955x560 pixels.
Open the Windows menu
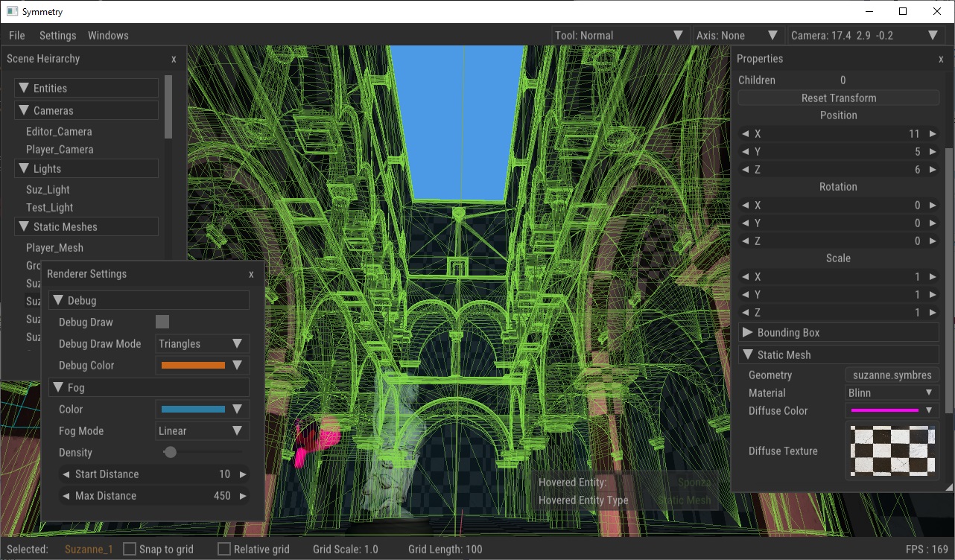108,35
